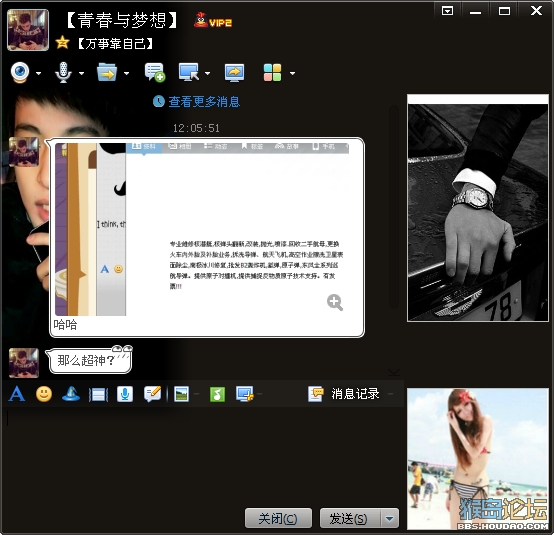Open the 消息记录 message history
The image size is (554, 535).
(x=344, y=394)
